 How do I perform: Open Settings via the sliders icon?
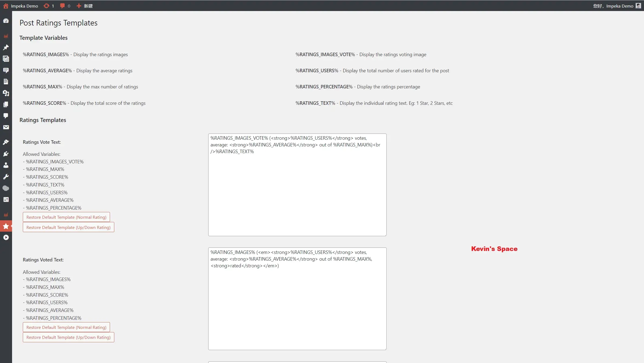pos(6,199)
